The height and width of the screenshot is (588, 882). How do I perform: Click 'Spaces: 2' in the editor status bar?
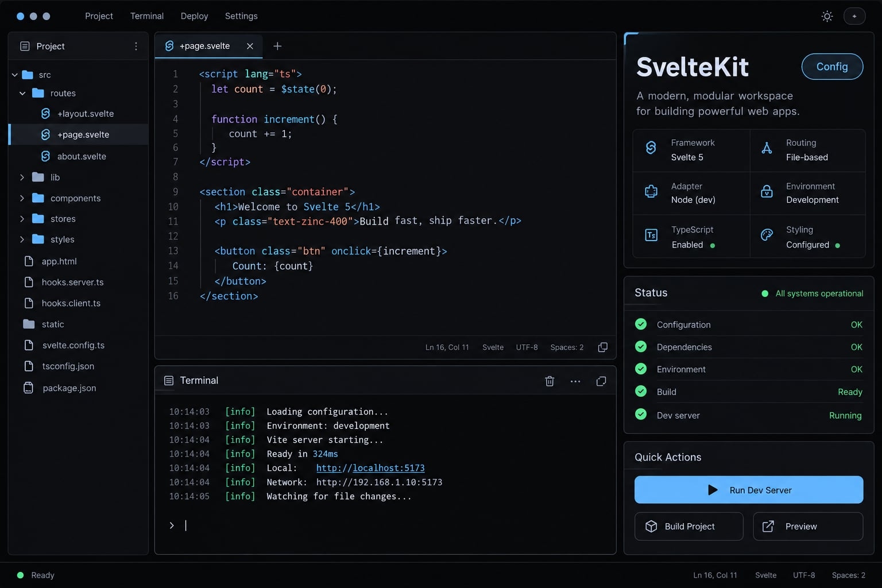tap(567, 347)
